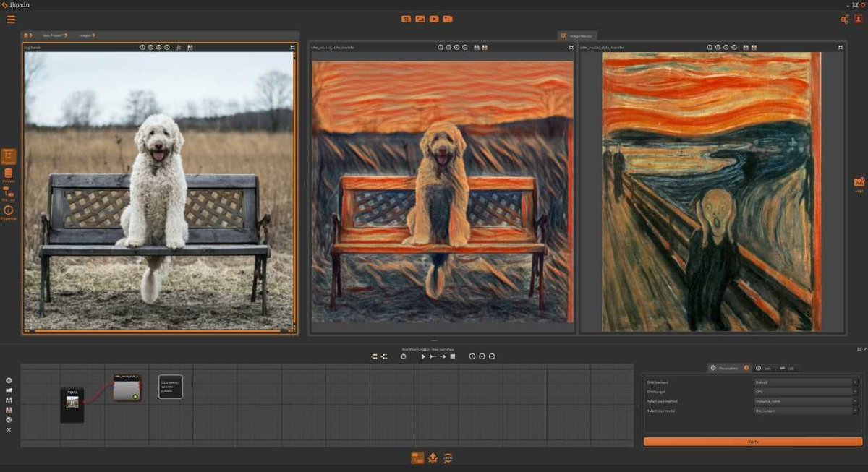Click the zoom-in magnifier icon on dog_bench viewer

click(158, 47)
